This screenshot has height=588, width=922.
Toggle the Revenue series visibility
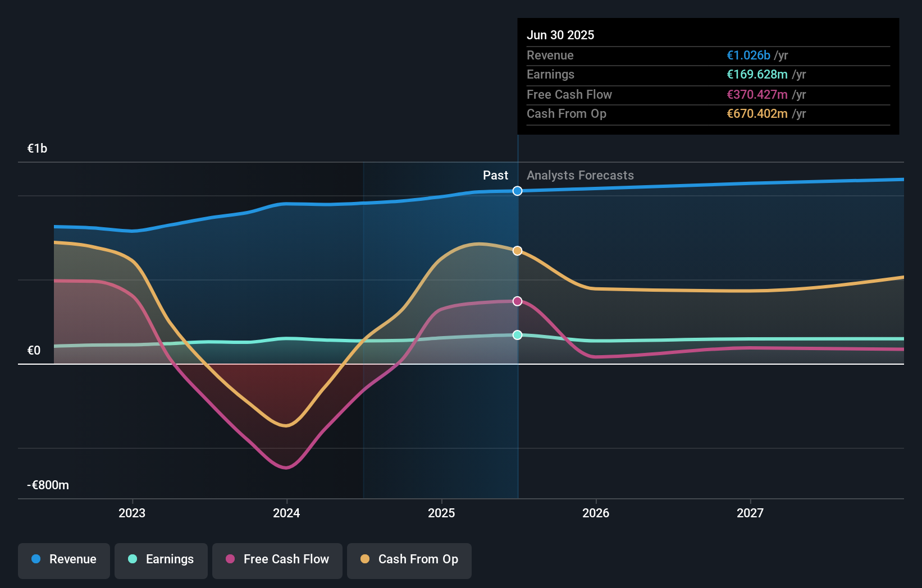click(x=63, y=559)
